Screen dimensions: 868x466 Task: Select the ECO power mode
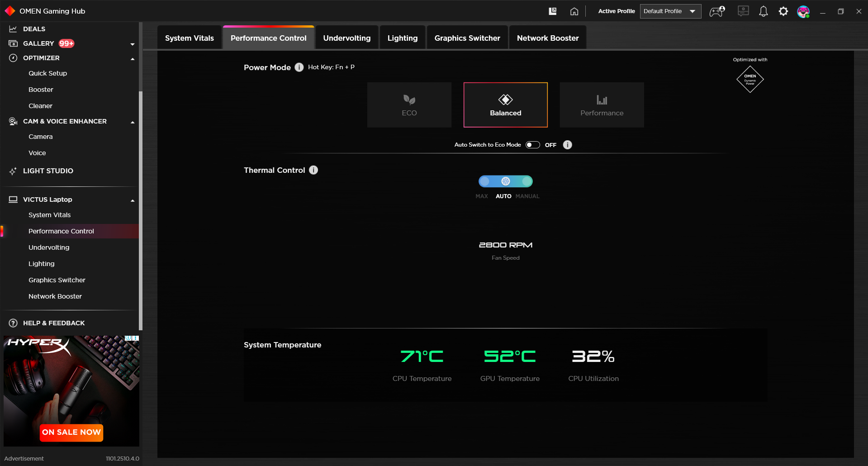[x=409, y=105]
